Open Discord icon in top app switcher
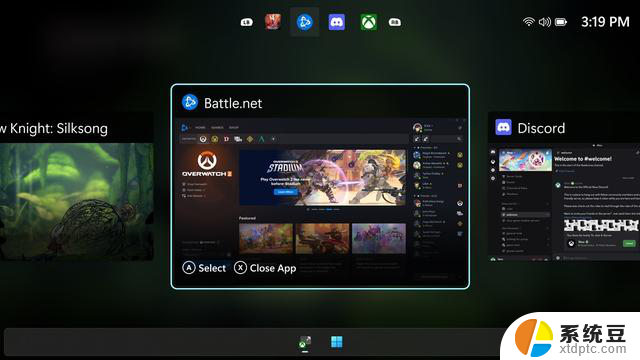The height and width of the screenshot is (360, 640). [x=337, y=22]
